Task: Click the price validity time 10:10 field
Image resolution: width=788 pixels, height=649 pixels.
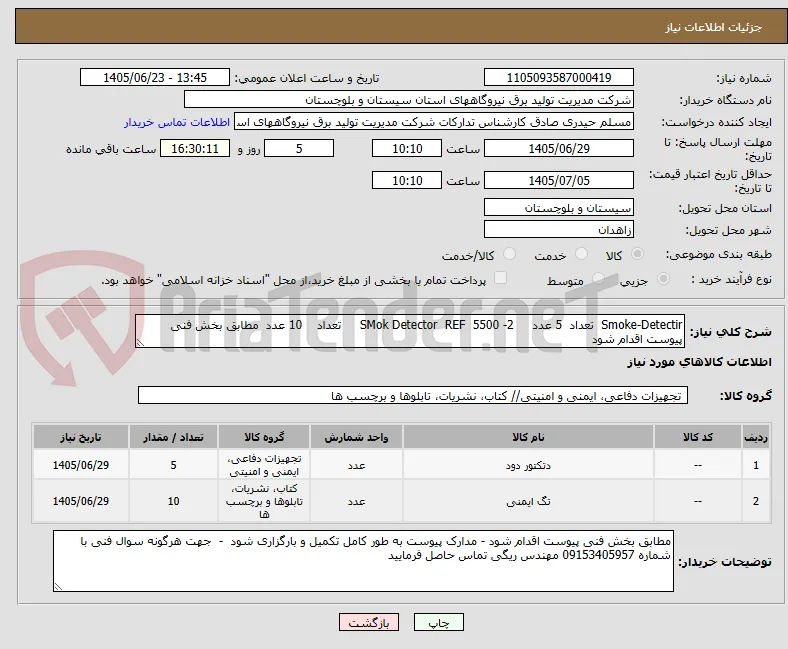Action: (x=407, y=180)
